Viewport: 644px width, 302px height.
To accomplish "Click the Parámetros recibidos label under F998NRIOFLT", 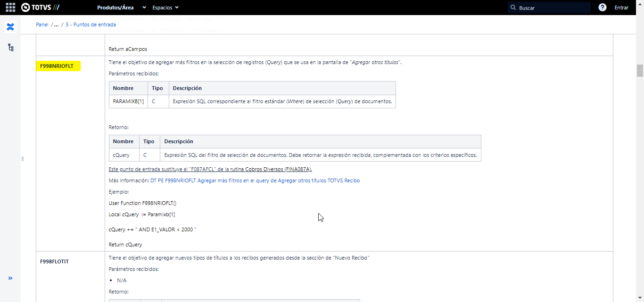I will (x=134, y=73).
